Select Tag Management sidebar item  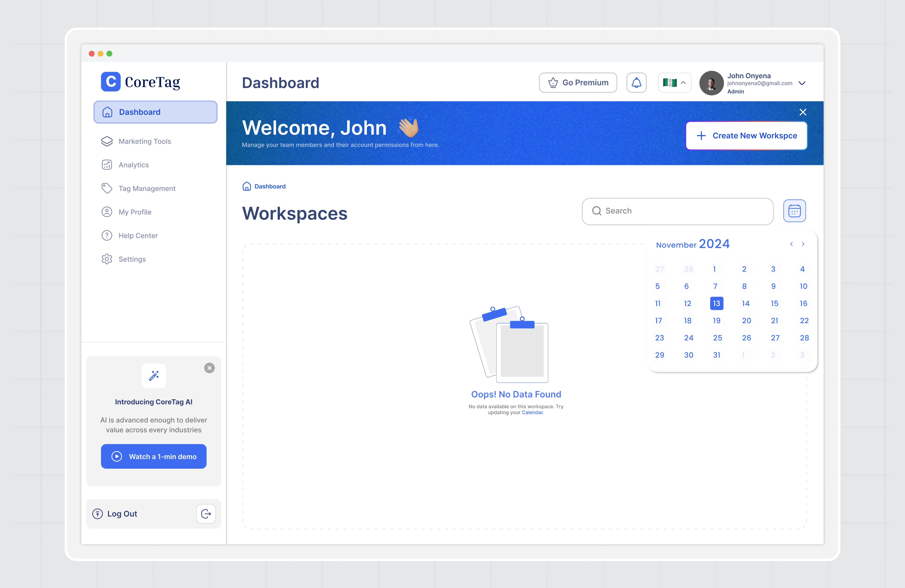(x=147, y=189)
